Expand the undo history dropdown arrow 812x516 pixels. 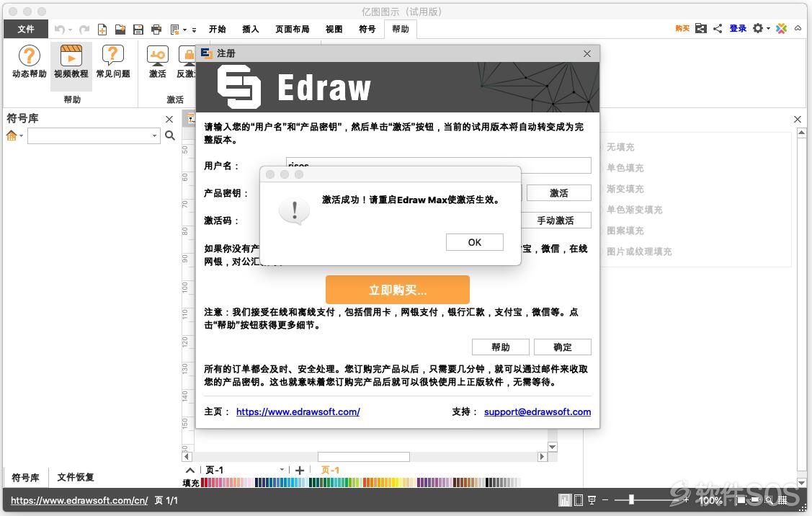pos(70,30)
